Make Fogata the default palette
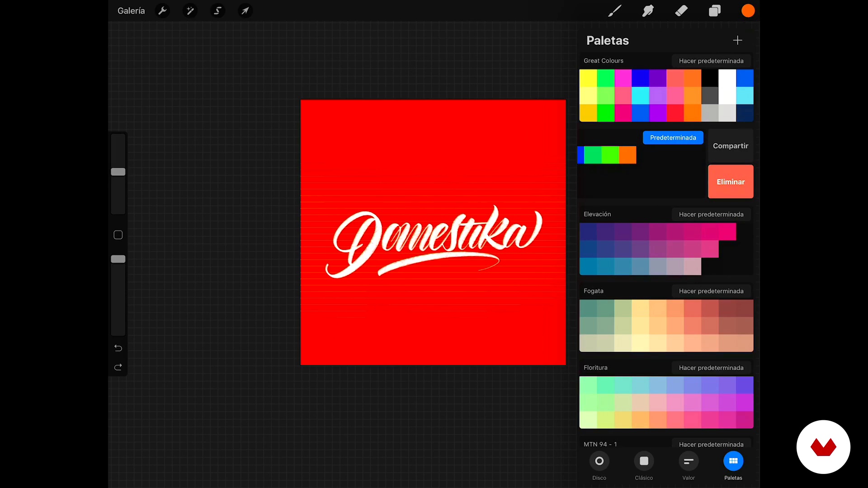This screenshot has width=868, height=488. [711, 291]
